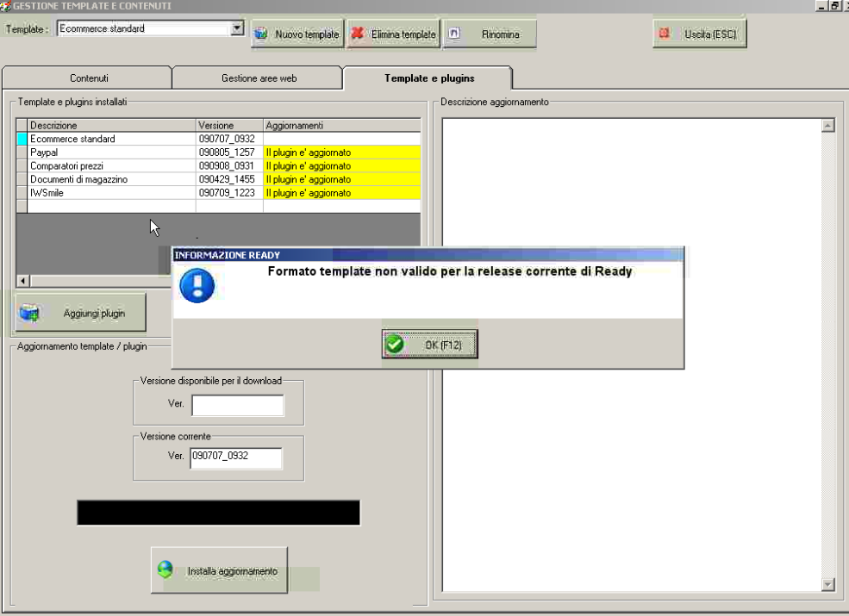Click the Nuovo template button
Image resolution: width=849 pixels, height=616 pixels.
pyautogui.click(x=297, y=34)
